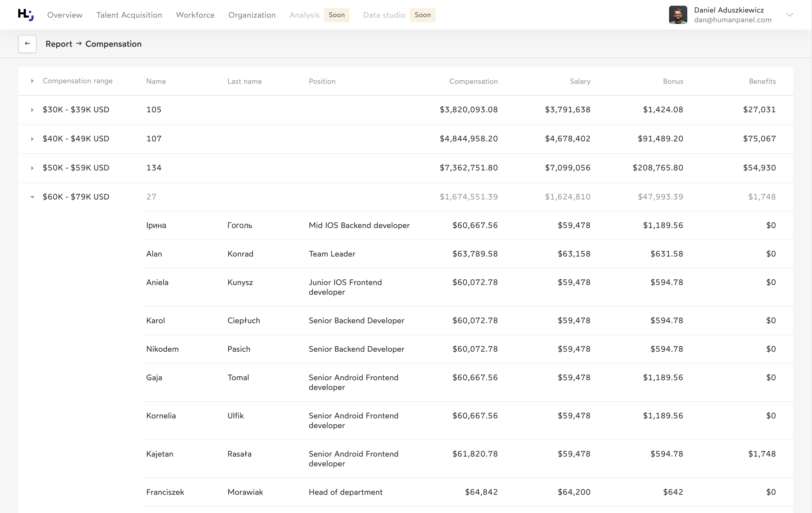
Task: Switch to Talent Acquisition
Action: 129,15
